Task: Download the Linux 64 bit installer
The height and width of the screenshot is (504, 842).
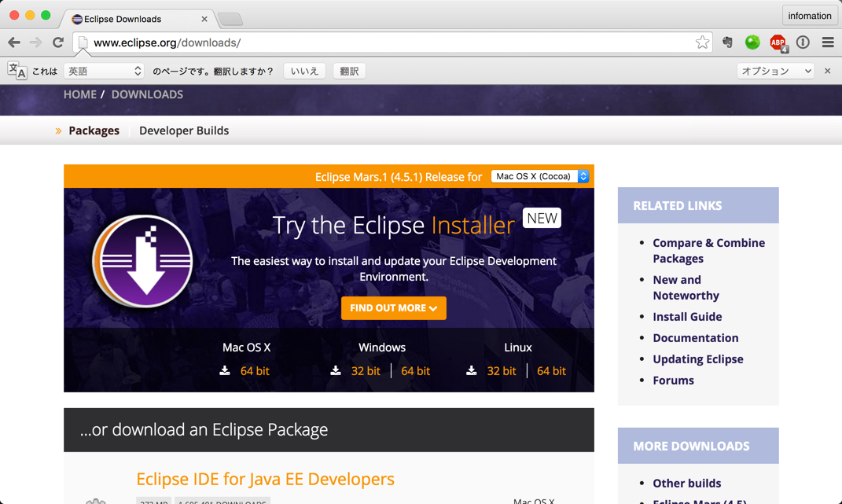Action: click(x=551, y=371)
